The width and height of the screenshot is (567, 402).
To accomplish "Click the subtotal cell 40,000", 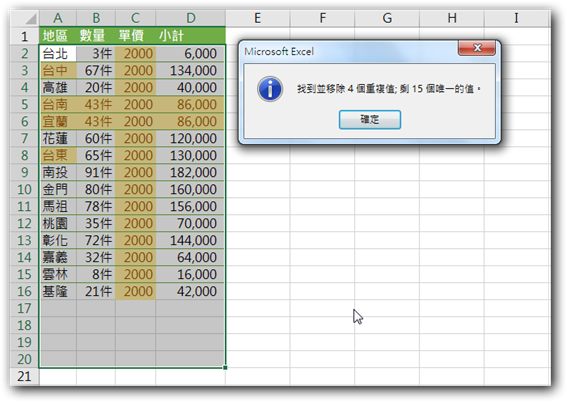I will (x=191, y=87).
